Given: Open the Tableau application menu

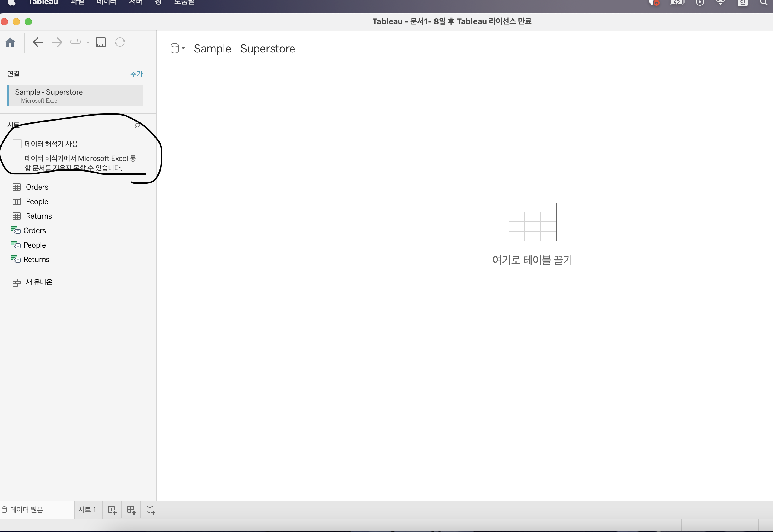Looking at the screenshot, I should pyautogui.click(x=43, y=3).
